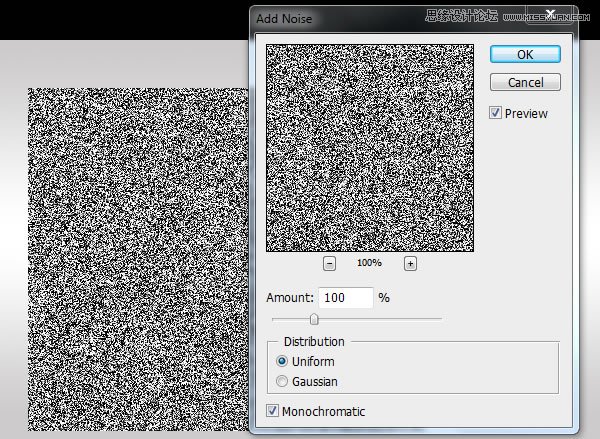Viewport: 600px width, 439px height.
Task: Click the Amount percentage input field
Action: pyautogui.click(x=346, y=297)
